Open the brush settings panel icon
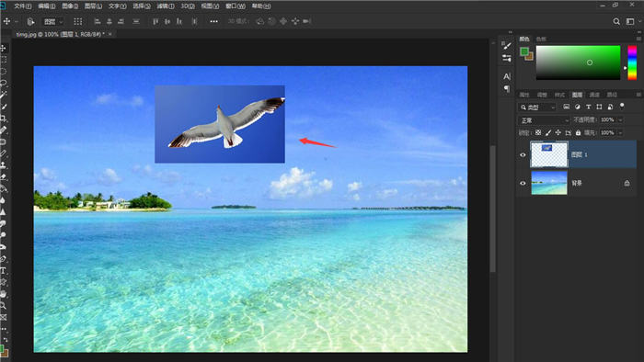644x362 pixels. point(507,45)
